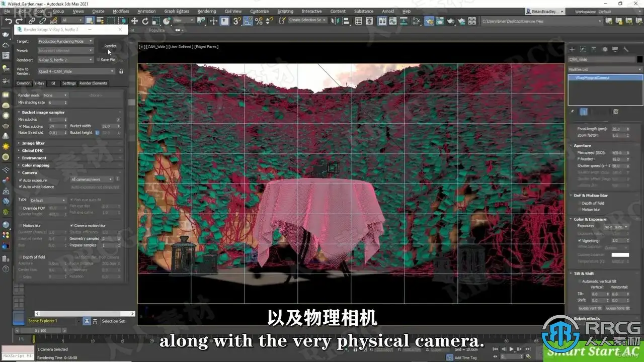Toggle the Save File checkbox
The image size is (644, 362).
(98, 60)
